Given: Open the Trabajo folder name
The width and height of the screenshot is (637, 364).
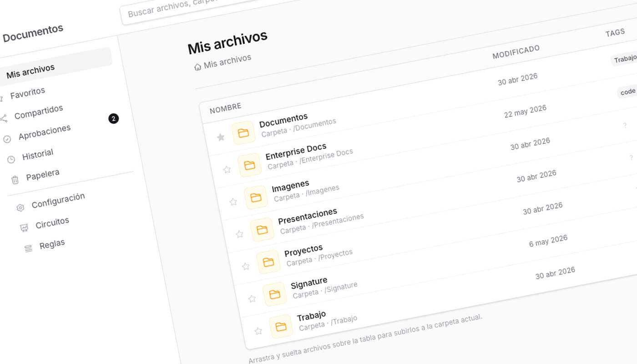Looking at the screenshot, I should tap(311, 315).
